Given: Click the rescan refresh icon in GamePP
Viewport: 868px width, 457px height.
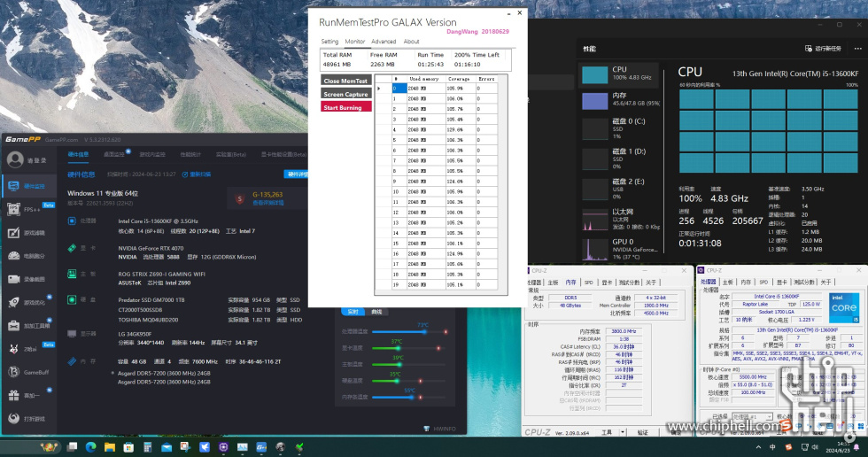Looking at the screenshot, I should point(185,174).
